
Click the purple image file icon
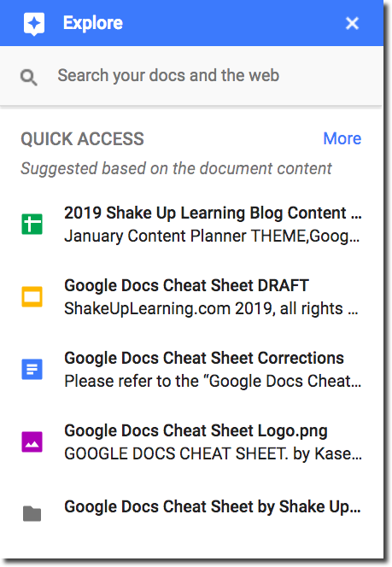[x=32, y=441]
